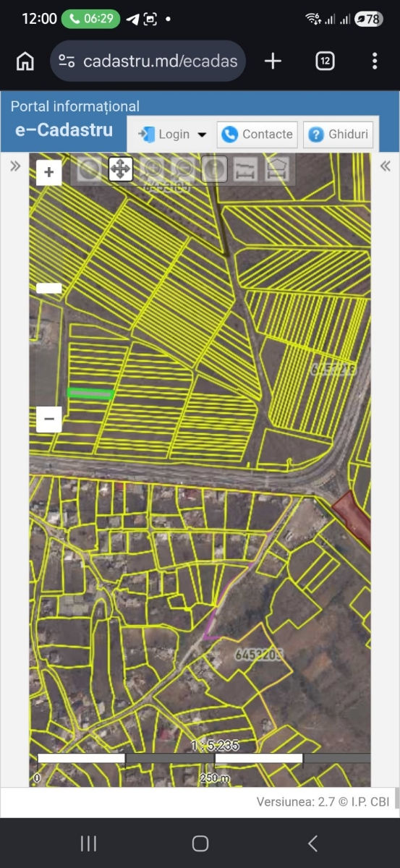This screenshot has width=400, height=868.
Task: Open the Contacte page
Action: [257, 135]
